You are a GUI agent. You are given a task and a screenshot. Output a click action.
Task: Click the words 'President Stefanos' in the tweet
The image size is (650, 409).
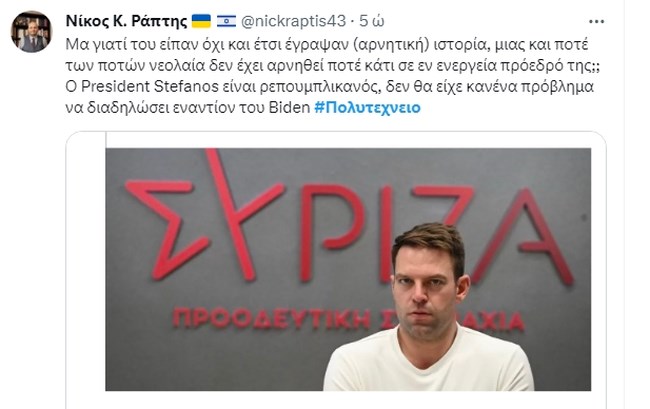click(x=150, y=87)
